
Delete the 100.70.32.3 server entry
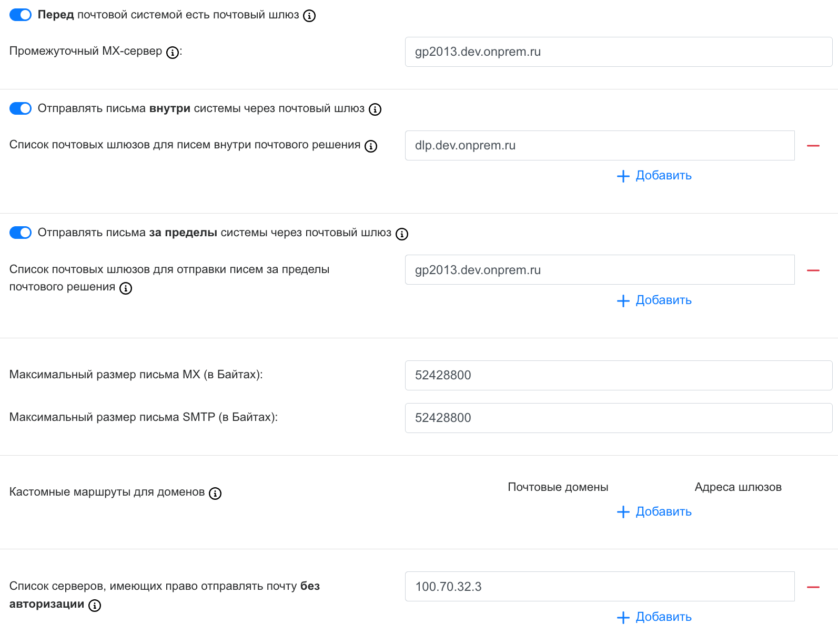(813, 587)
